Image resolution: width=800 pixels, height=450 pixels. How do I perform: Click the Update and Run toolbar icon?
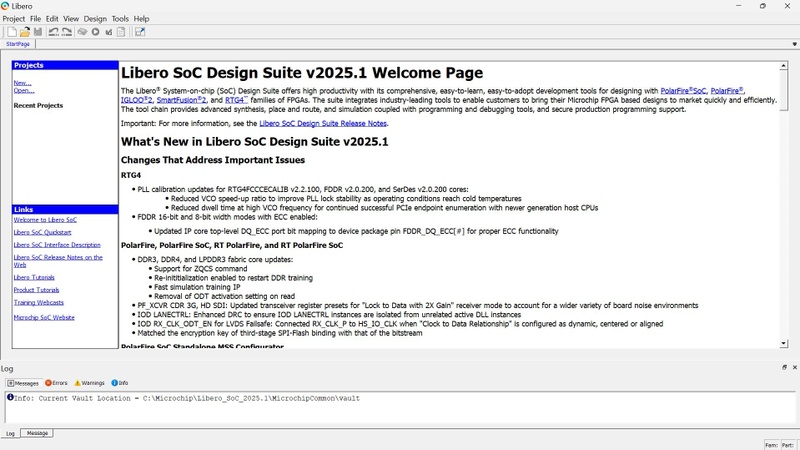(x=108, y=32)
